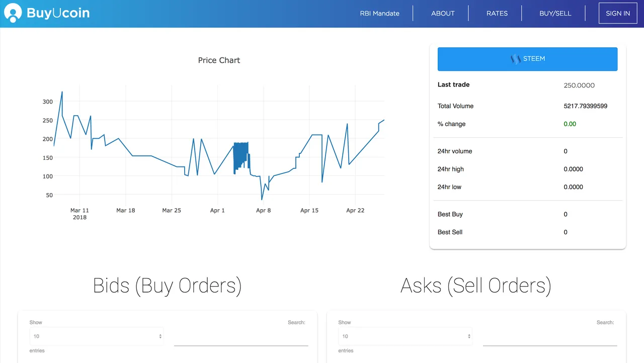Click the green % change value 0.00
The image size is (644, 363).
point(570,124)
